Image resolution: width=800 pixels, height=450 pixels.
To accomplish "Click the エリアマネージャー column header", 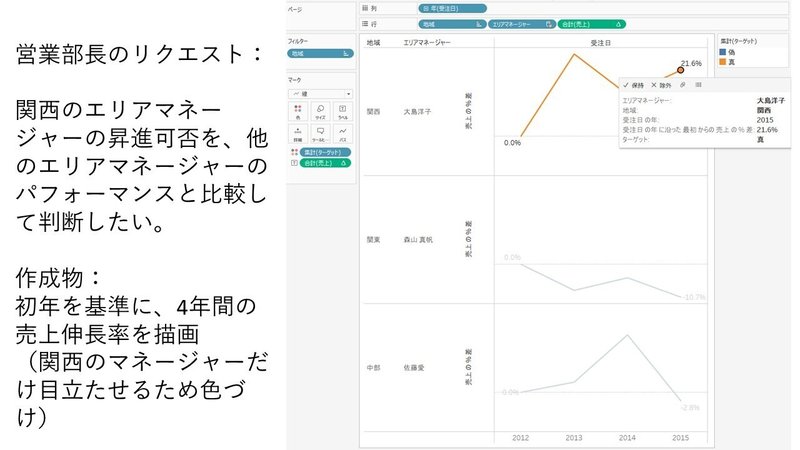I will (427, 43).
